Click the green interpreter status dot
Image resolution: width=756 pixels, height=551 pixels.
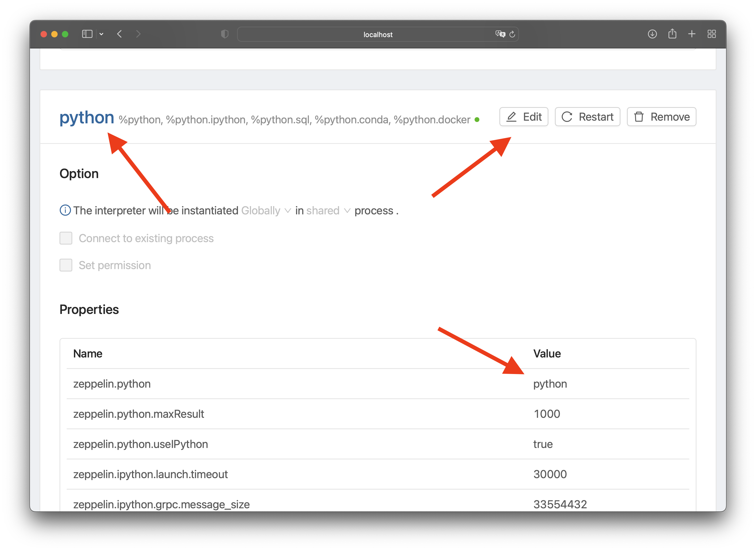(x=477, y=120)
